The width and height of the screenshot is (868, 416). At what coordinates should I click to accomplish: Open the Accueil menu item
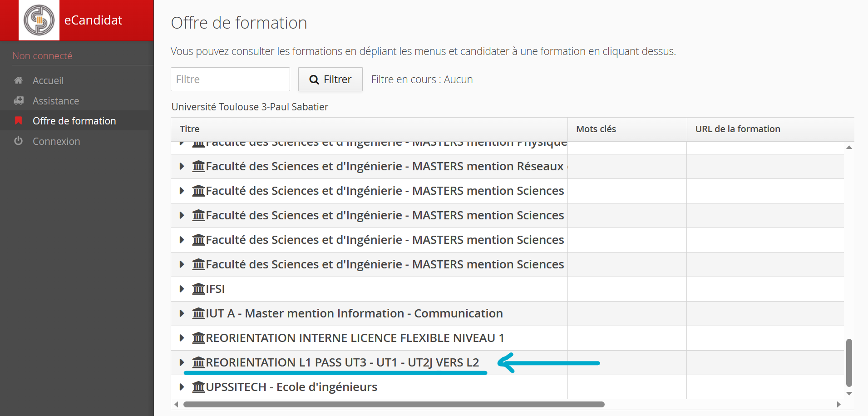(48, 80)
